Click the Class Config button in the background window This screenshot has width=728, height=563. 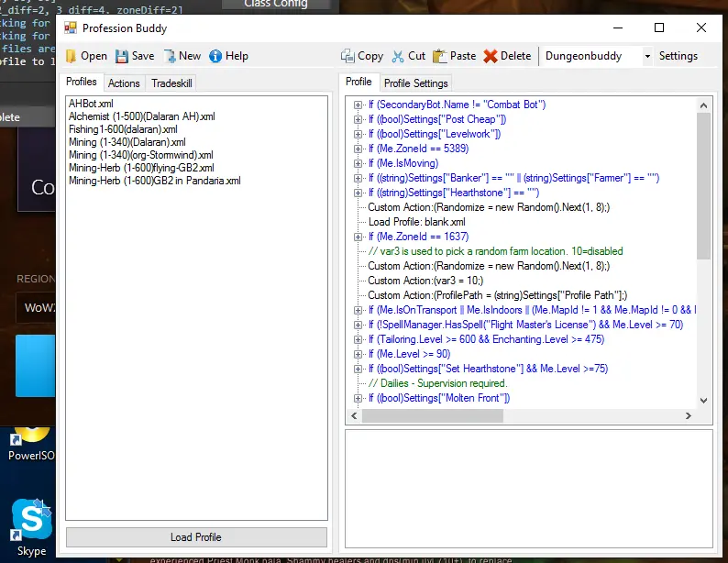point(276,5)
